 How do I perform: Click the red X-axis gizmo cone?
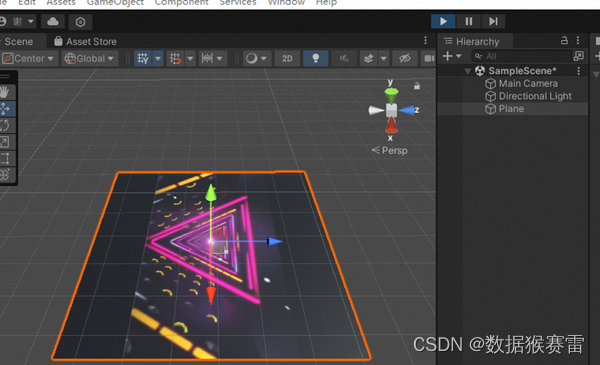click(391, 125)
